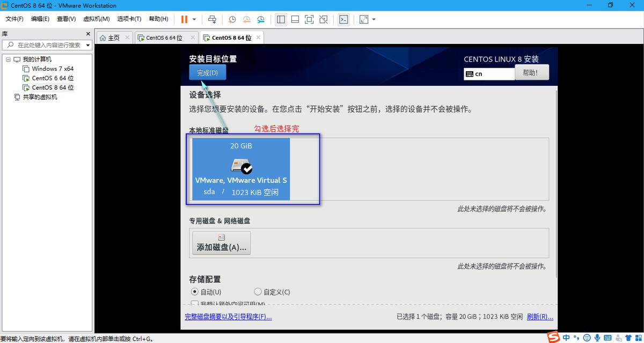Check the 我想让额外空间可用 checkbox
The image size is (644, 343).
(x=194, y=303)
